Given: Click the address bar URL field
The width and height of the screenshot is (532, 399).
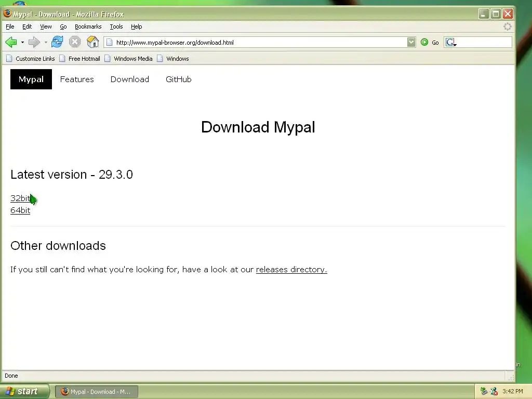Looking at the screenshot, I should (260, 43).
